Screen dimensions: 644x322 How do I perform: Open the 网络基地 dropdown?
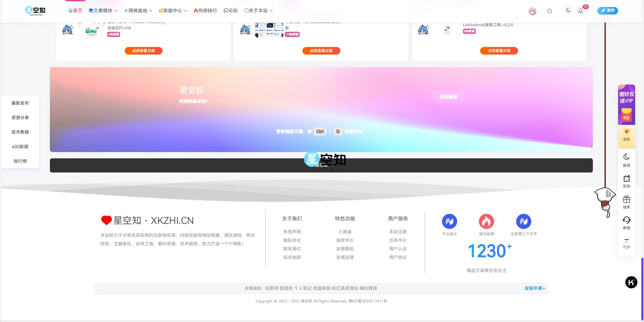137,10
